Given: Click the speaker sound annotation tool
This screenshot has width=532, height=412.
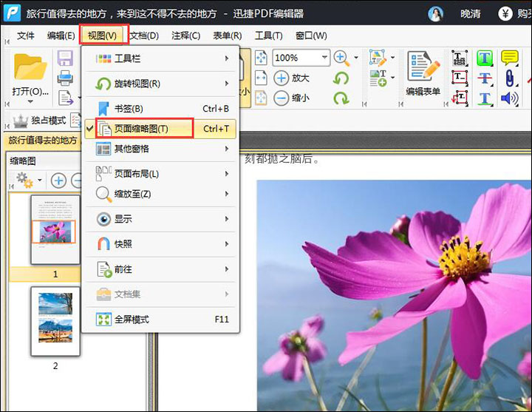Looking at the screenshot, I should click(x=509, y=98).
